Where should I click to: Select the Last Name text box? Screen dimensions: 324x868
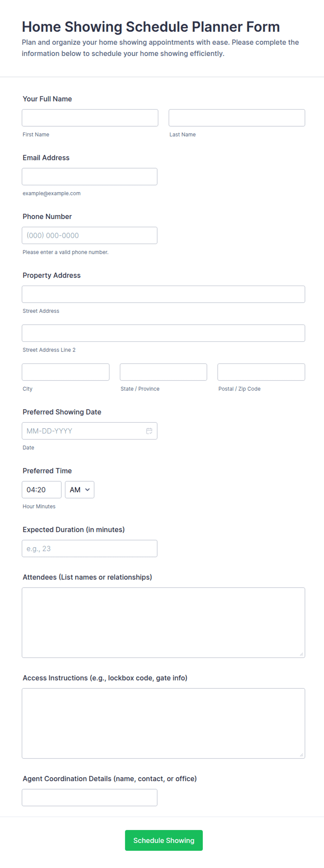click(x=237, y=118)
